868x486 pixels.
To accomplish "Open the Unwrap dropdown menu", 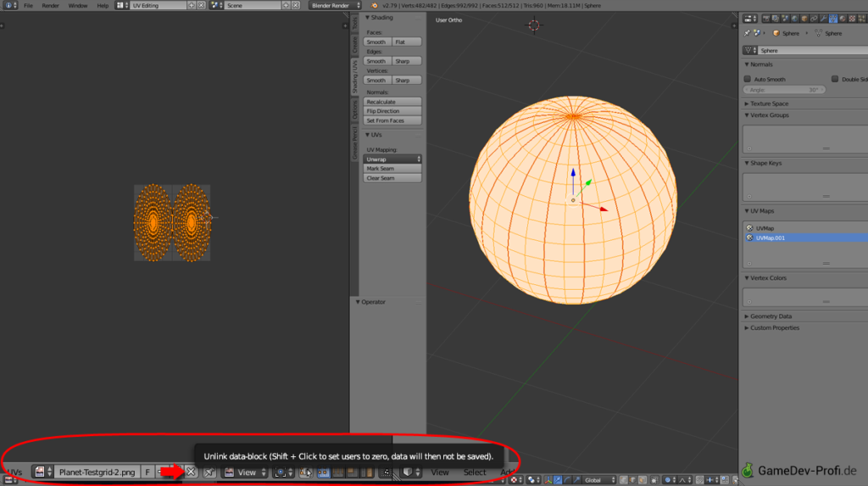I will tap(392, 159).
